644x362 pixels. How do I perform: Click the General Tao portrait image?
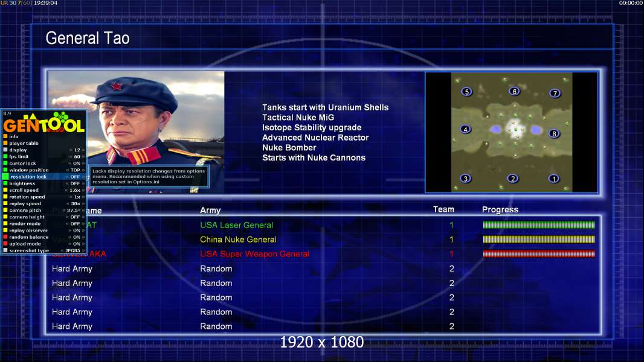[x=137, y=132]
